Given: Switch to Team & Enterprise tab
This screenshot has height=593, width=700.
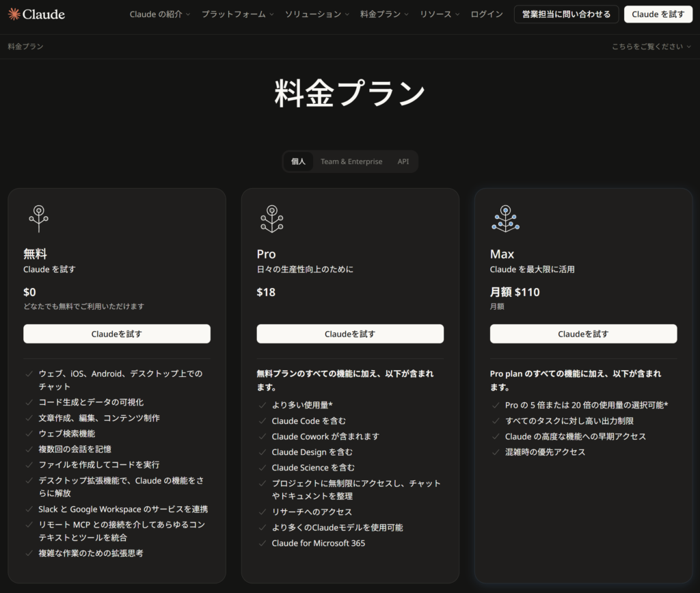Looking at the screenshot, I should coord(351,161).
